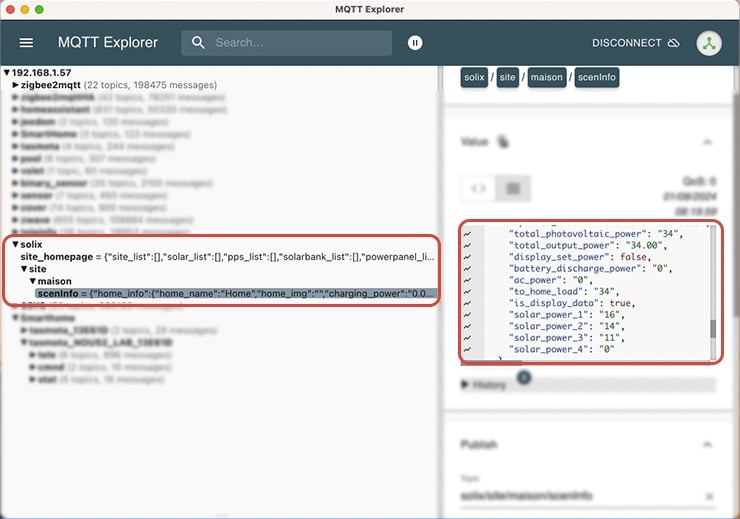The width and height of the screenshot is (740, 519).
Task: Click the "total_photovoltaic_power" line
Action: (x=596, y=234)
